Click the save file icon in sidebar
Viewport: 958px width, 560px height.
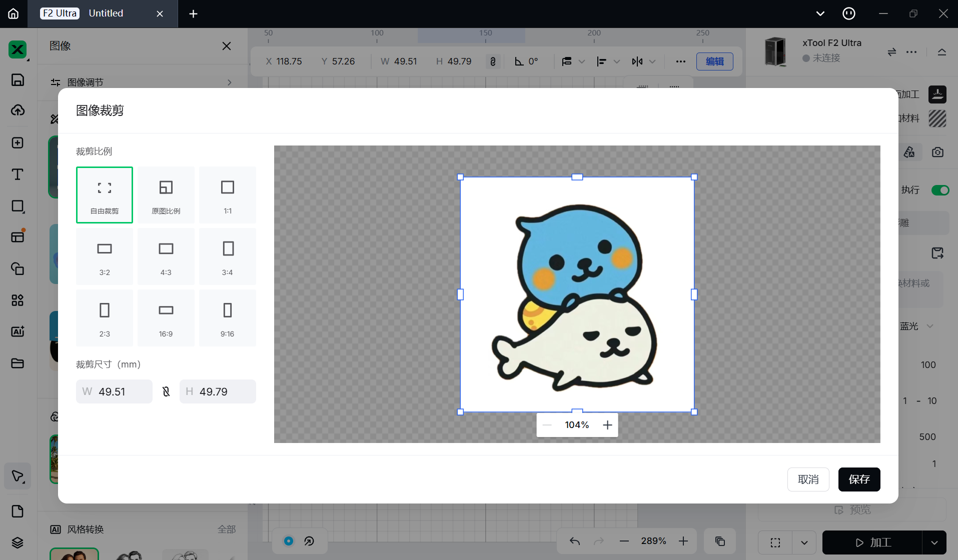18,80
